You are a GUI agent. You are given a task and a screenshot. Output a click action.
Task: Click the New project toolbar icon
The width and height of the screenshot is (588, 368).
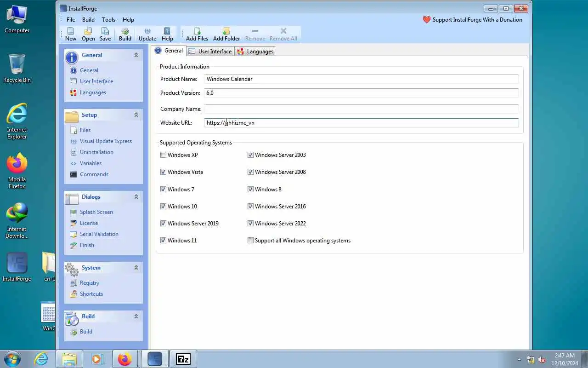(71, 34)
